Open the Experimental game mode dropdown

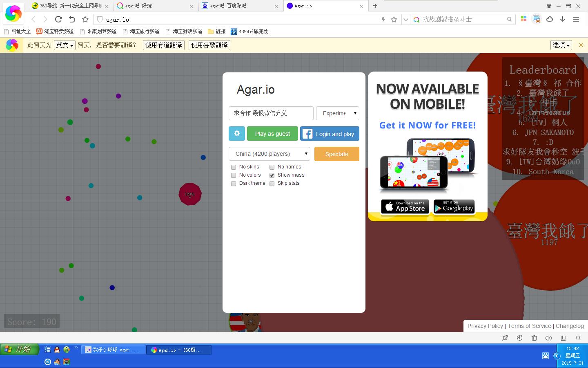click(x=338, y=113)
